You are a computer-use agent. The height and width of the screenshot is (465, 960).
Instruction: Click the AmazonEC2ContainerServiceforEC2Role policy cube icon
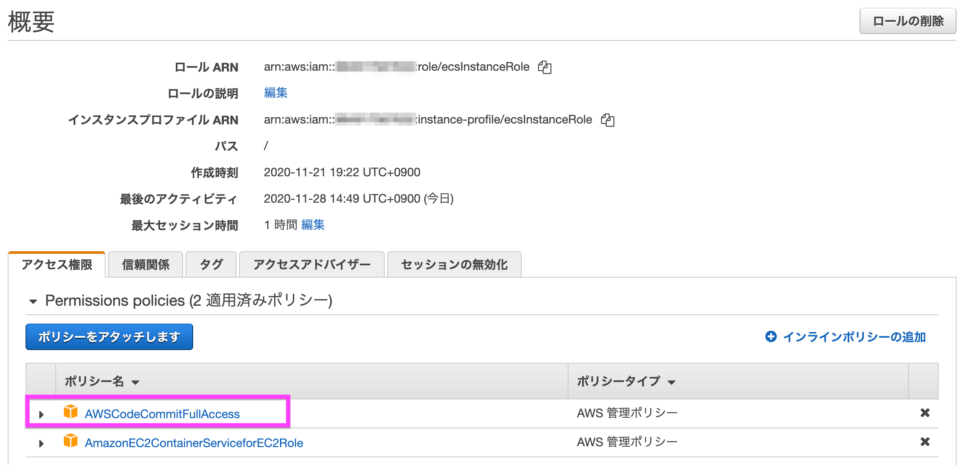click(x=70, y=441)
